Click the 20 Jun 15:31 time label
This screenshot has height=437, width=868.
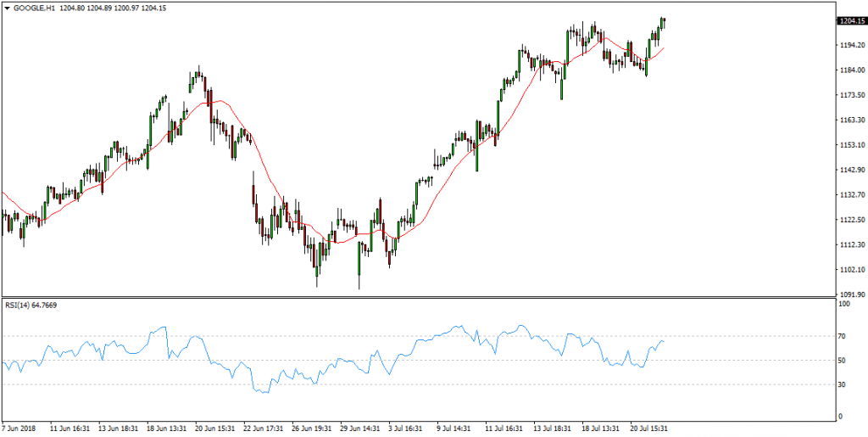point(215,429)
